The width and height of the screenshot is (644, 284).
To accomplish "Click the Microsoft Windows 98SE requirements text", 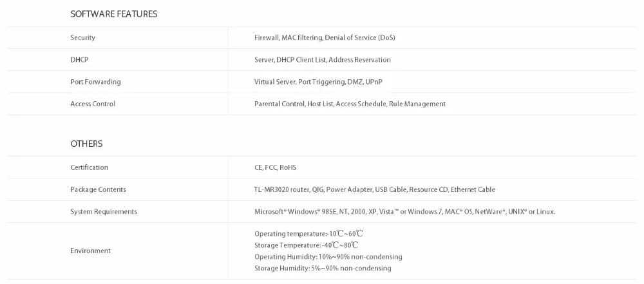I will (x=404, y=212).
